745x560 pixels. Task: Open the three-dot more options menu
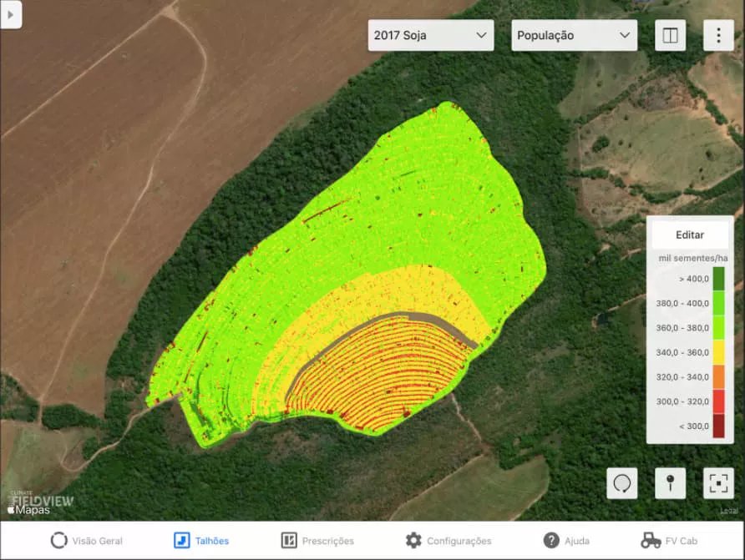click(718, 35)
